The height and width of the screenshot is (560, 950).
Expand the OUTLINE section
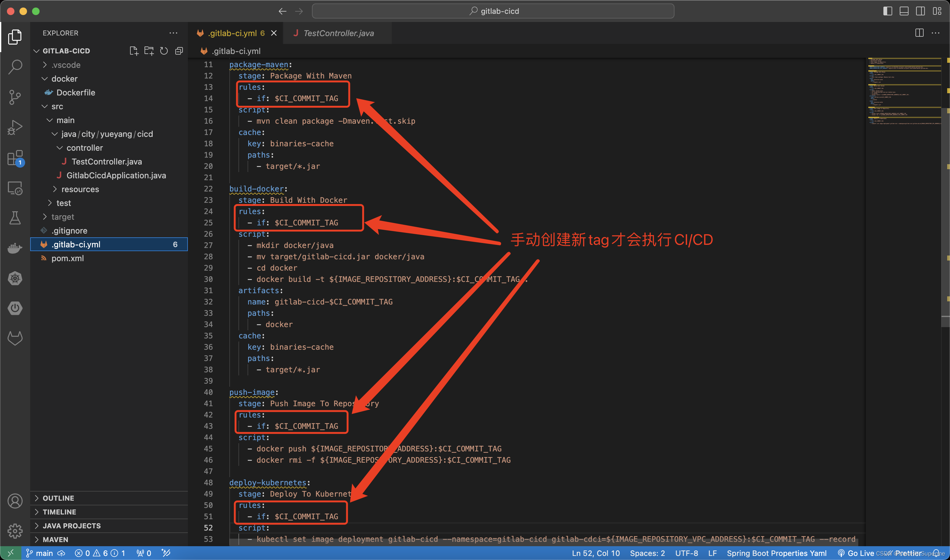tap(58, 498)
